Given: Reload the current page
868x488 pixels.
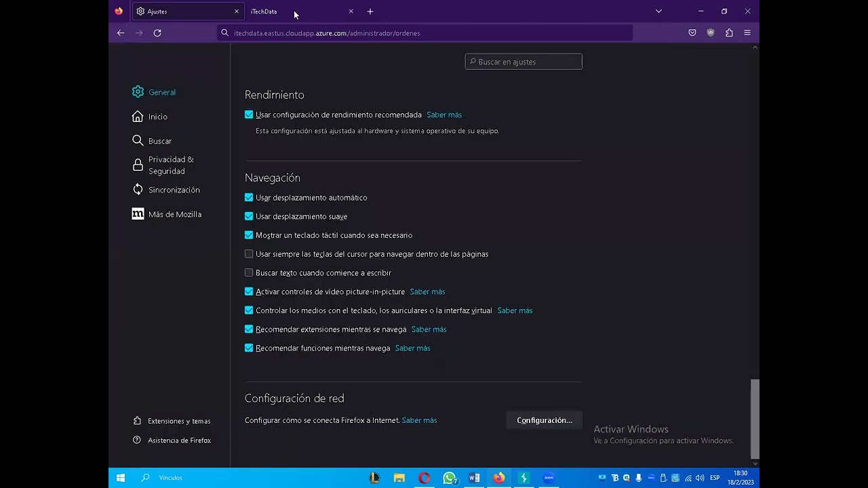Looking at the screenshot, I should [157, 33].
